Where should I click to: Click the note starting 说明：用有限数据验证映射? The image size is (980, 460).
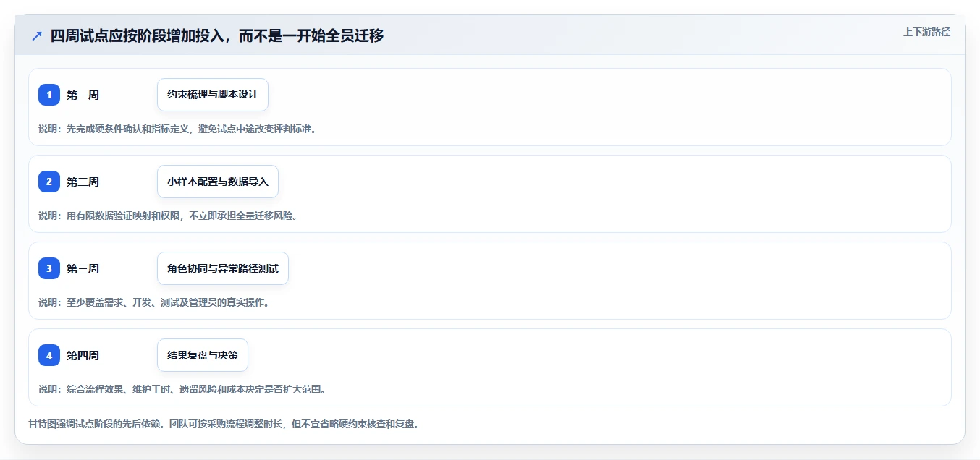point(169,216)
